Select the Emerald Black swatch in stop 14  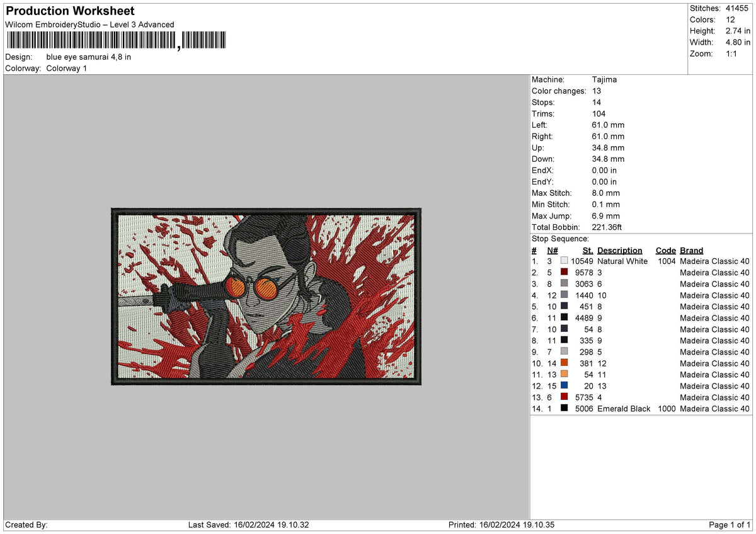(x=564, y=409)
